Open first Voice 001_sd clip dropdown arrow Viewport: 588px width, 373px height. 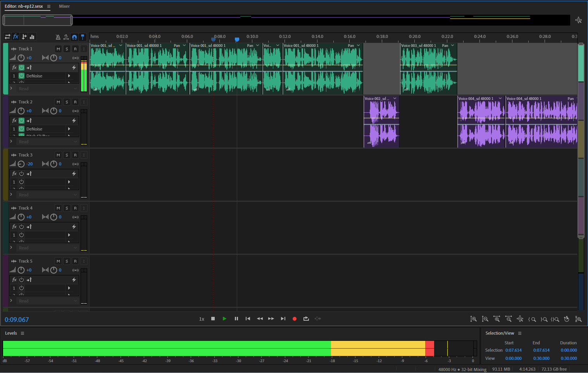(121, 45)
